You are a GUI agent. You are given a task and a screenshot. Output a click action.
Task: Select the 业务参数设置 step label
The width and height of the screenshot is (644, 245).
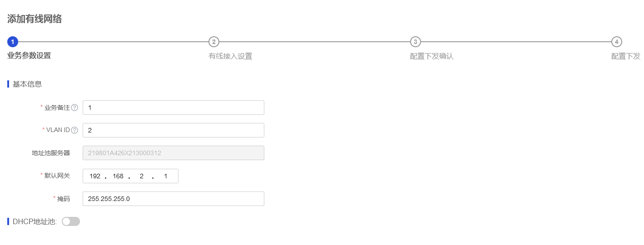pyautogui.click(x=29, y=56)
